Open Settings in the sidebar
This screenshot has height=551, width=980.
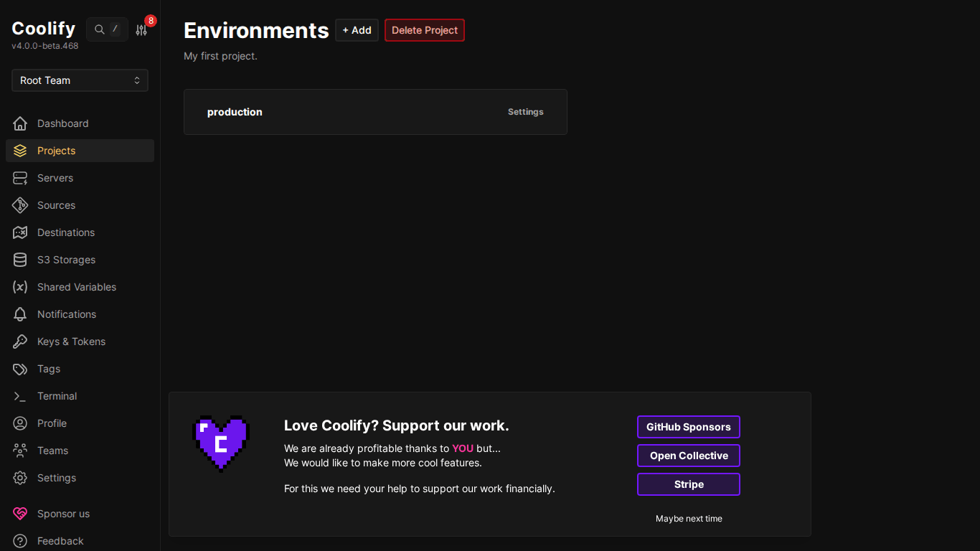(x=56, y=478)
